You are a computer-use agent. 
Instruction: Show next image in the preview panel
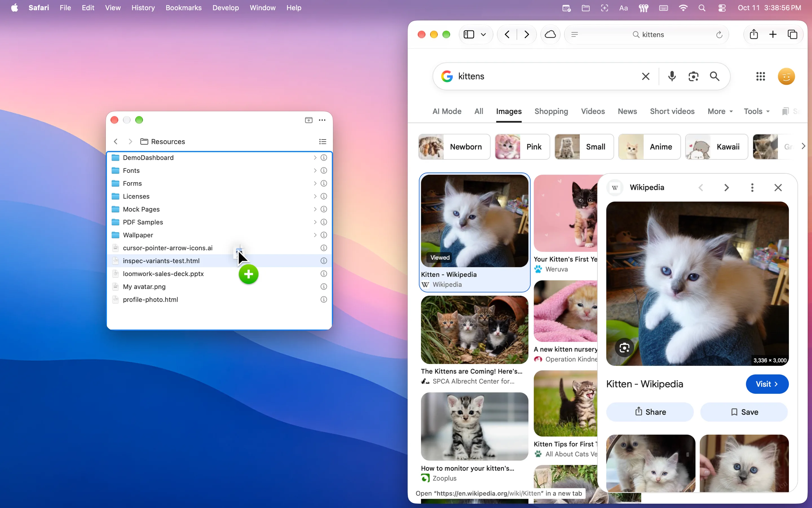point(726,187)
